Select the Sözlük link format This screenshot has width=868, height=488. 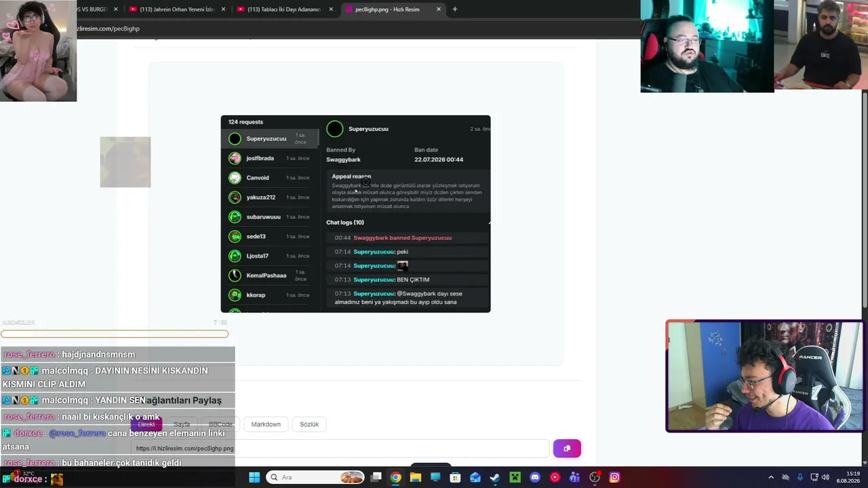309,424
